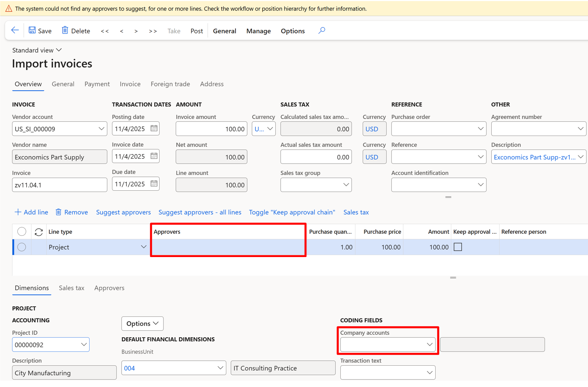
Task: Click the Invoice number input field
Action: 59,185
